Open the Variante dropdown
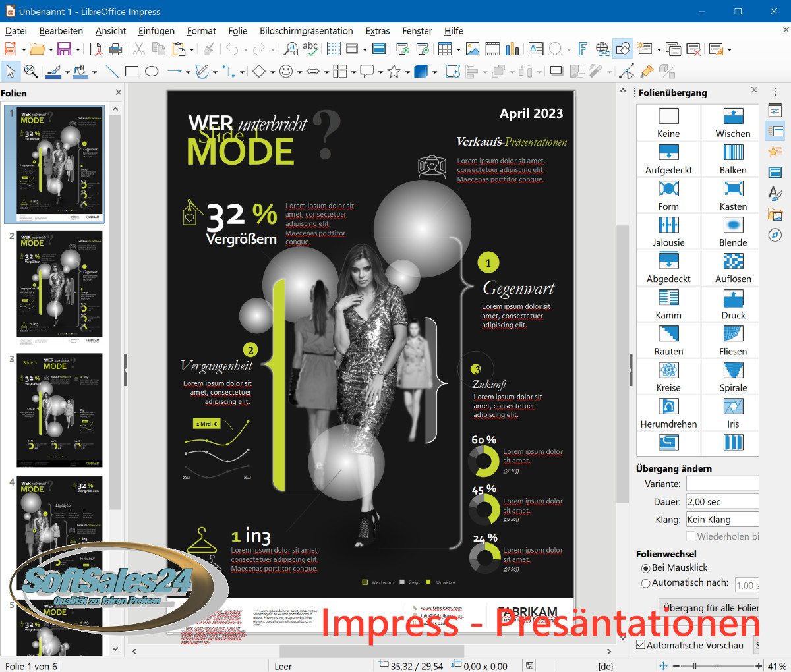 722,484
